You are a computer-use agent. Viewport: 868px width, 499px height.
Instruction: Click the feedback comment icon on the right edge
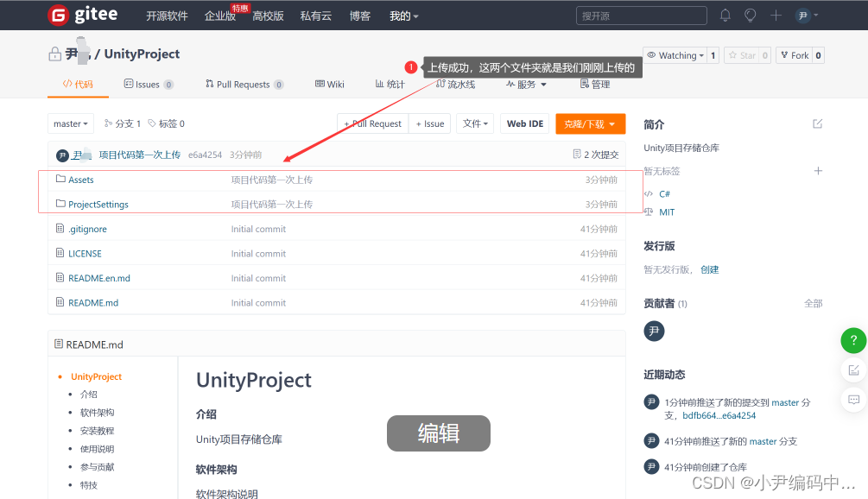pyautogui.click(x=853, y=400)
